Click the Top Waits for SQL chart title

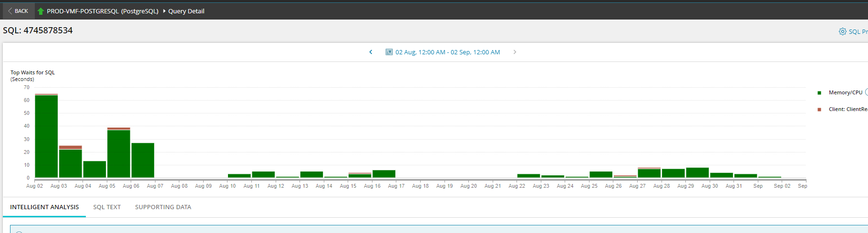(32, 72)
